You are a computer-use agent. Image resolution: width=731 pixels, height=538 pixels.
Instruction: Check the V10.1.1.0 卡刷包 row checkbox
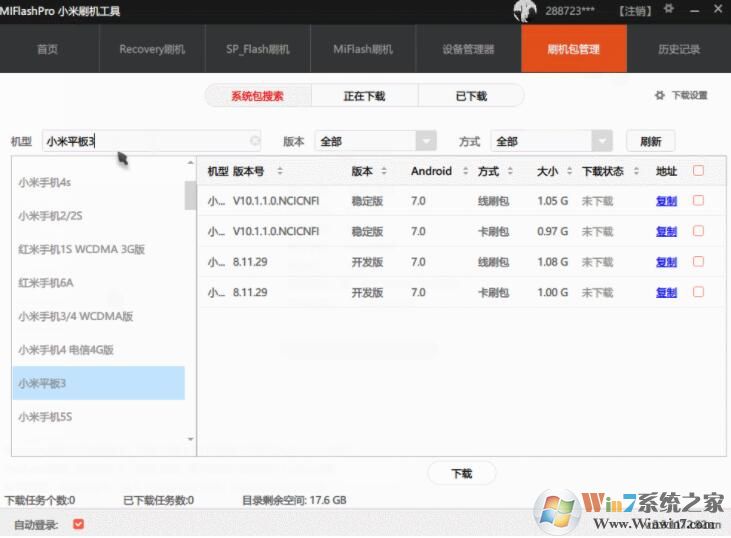pyautogui.click(x=698, y=231)
